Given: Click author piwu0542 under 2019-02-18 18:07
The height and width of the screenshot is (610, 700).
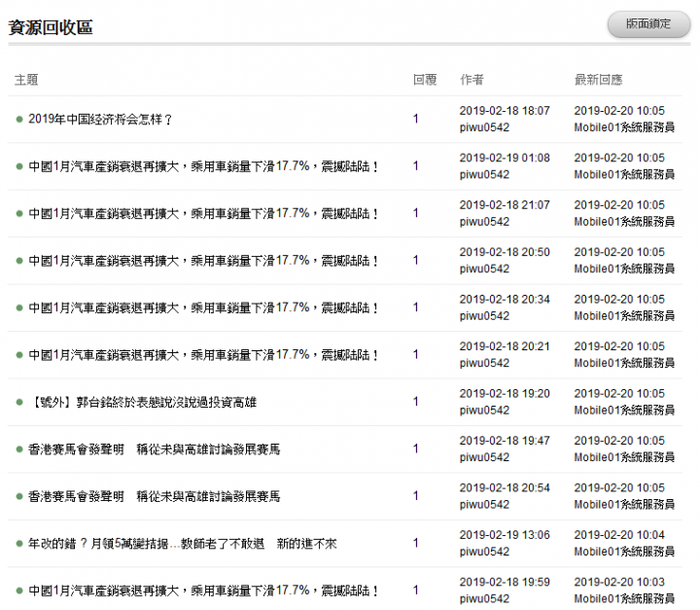Looking at the screenshot, I should [484, 127].
